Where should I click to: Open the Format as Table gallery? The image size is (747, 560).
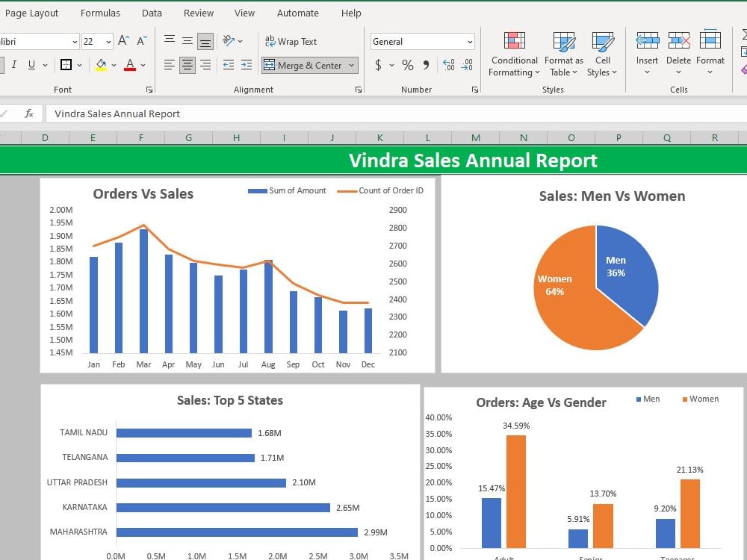tap(563, 52)
